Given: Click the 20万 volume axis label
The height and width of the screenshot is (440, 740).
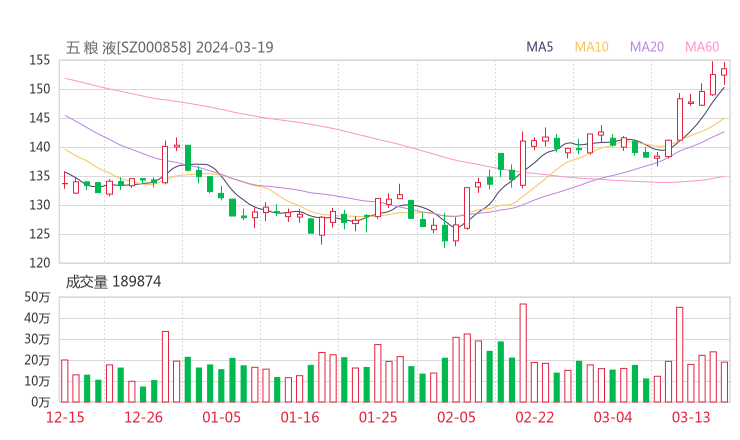Looking at the screenshot, I should [37, 360].
